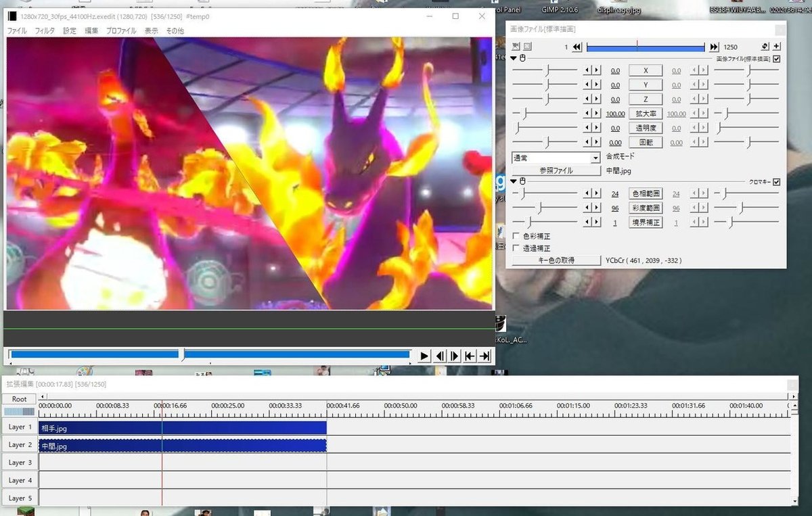The height and width of the screenshot is (516, 812).
Task: Click the 参照ファイル button
Action: click(556, 170)
